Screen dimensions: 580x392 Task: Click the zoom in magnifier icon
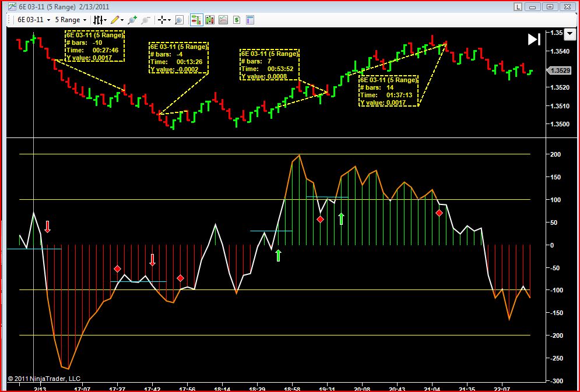[132, 20]
